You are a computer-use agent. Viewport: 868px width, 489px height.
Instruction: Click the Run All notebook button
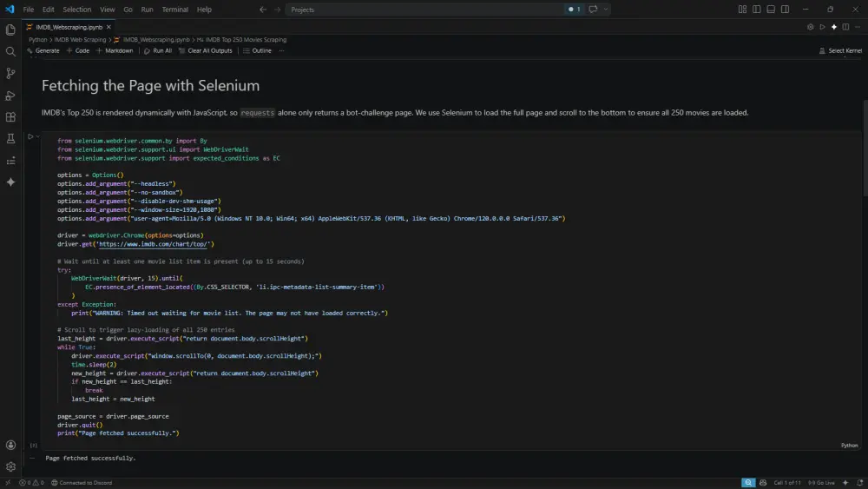158,50
